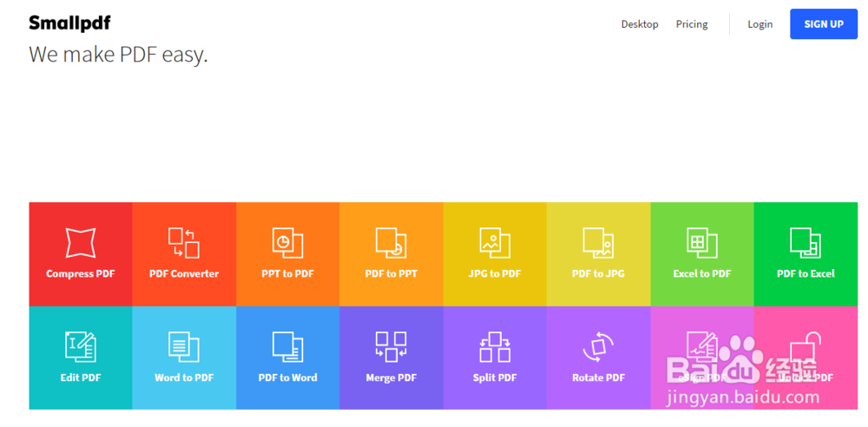Click the Login link
The width and height of the screenshot is (868, 427).
(760, 24)
